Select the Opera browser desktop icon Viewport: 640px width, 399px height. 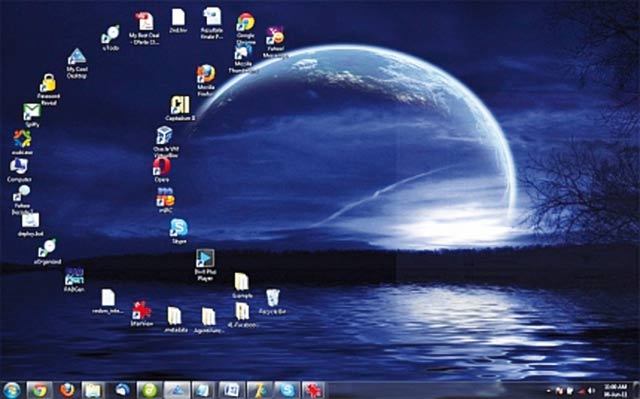[162, 169]
